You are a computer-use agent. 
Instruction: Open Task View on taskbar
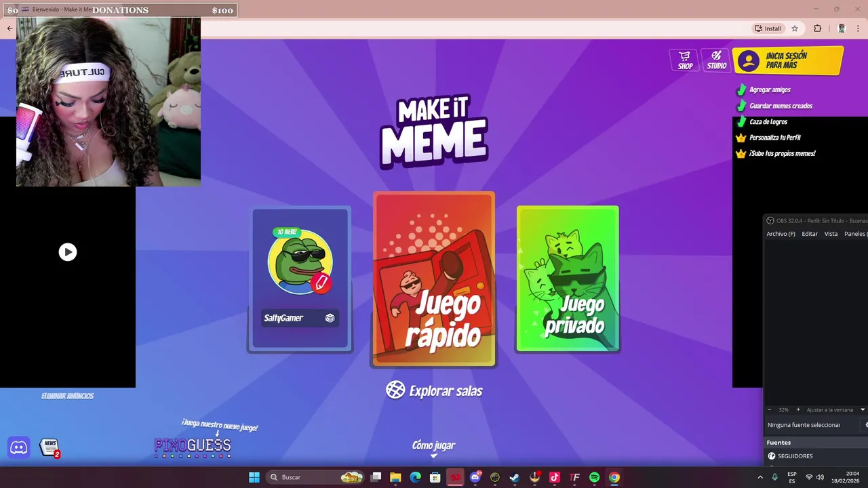tap(376, 477)
